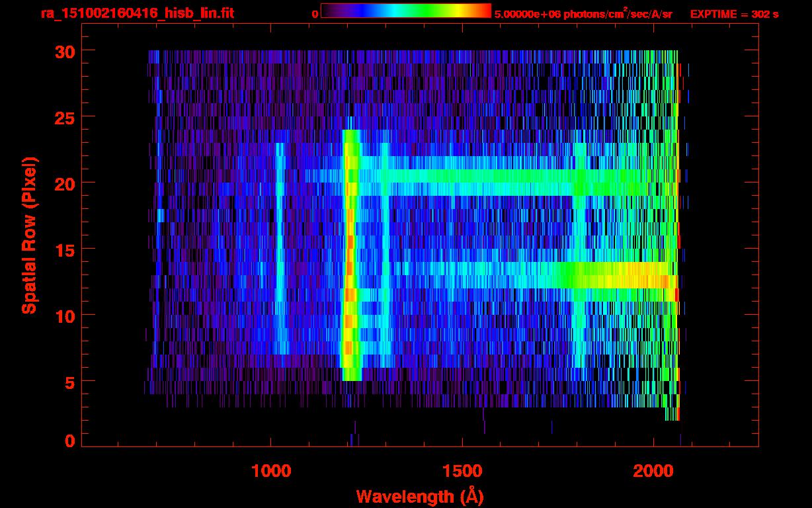
Task: Click the color bar minimum label 0
Action: coord(315,14)
